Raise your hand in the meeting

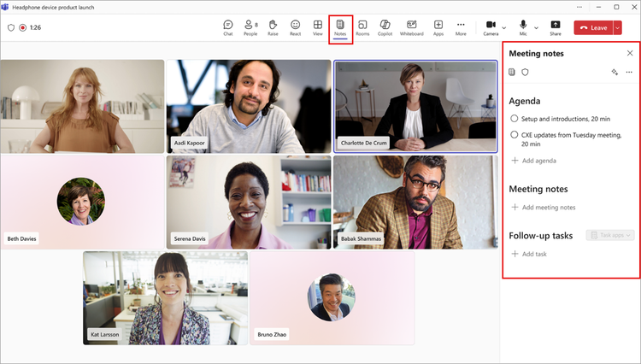273,28
